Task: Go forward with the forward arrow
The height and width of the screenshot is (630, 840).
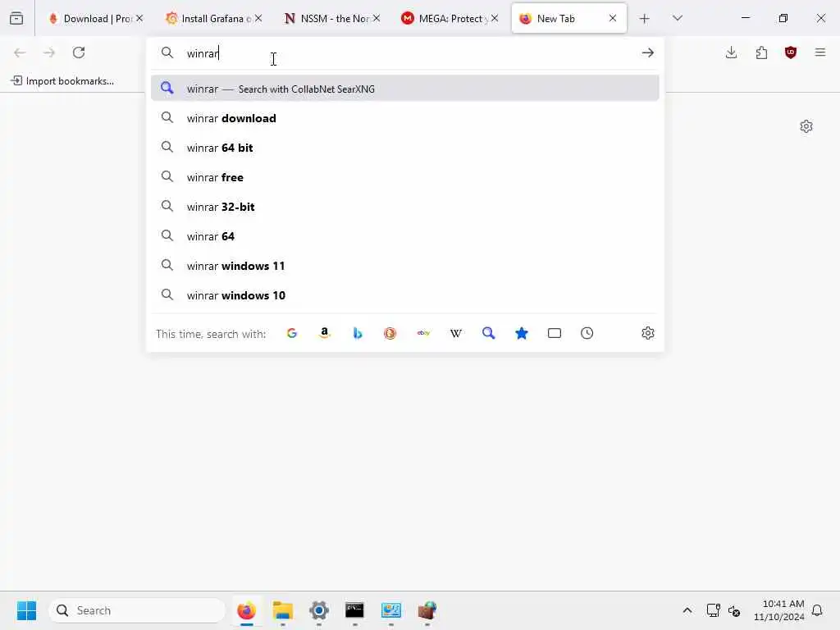Action: [x=49, y=52]
